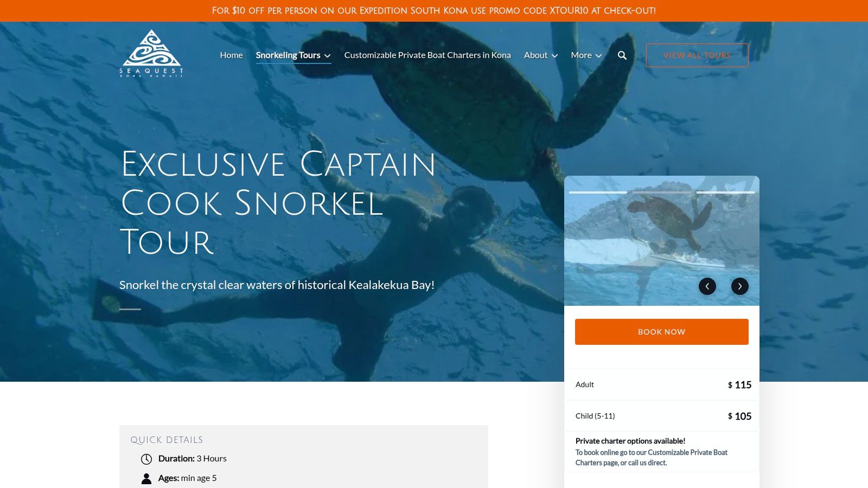Click the Ages person icon
Viewport: 868px width, 488px height.
pyautogui.click(x=146, y=478)
